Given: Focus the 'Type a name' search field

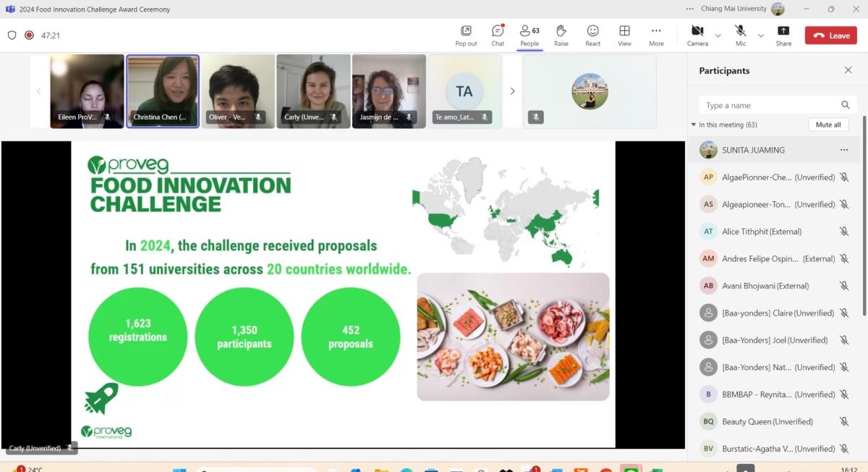Looking at the screenshot, I should click(x=776, y=105).
